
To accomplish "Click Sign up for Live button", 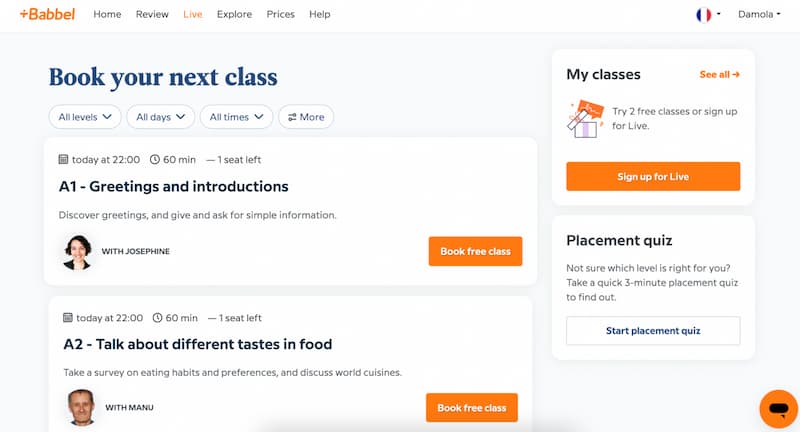I will 653,176.
